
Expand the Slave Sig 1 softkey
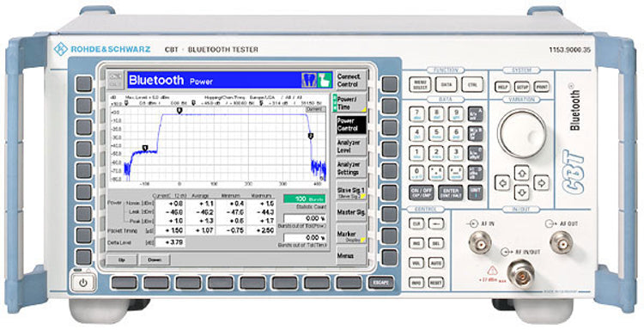coord(350,192)
